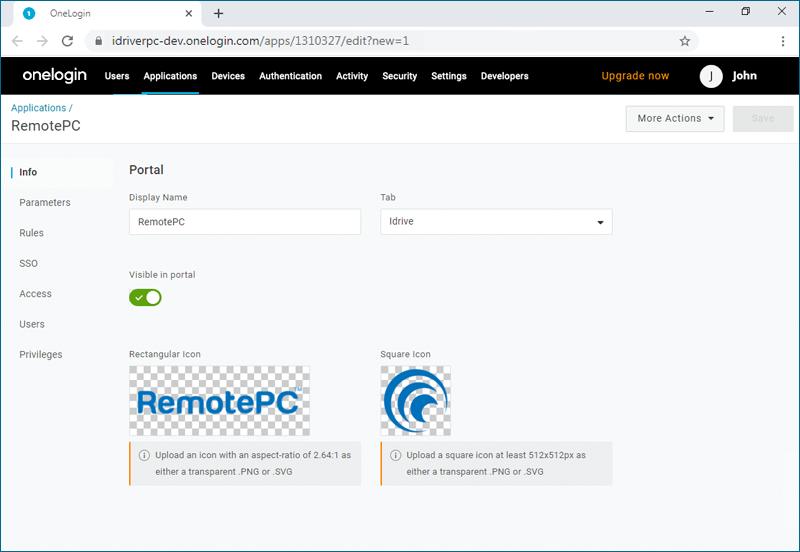Expand the More Actions dropdown
The image size is (800, 552).
coord(675,118)
